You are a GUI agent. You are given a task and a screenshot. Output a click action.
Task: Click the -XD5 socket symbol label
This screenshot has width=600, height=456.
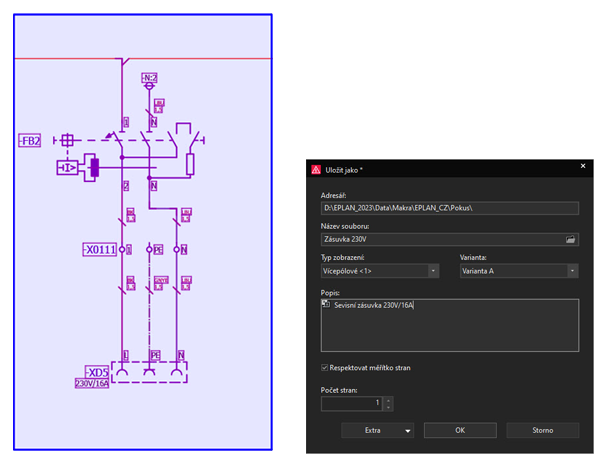tap(97, 371)
